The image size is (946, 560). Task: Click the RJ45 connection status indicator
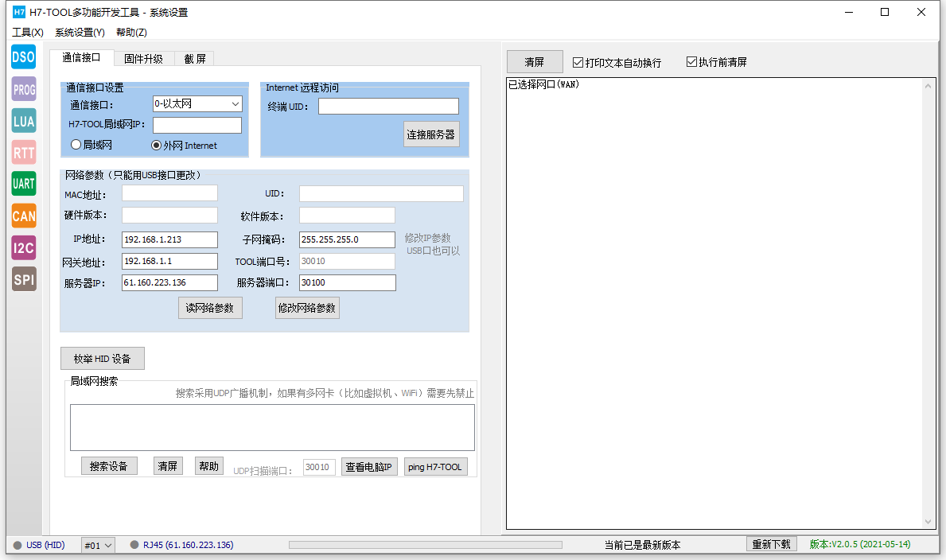tap(182, 545)
